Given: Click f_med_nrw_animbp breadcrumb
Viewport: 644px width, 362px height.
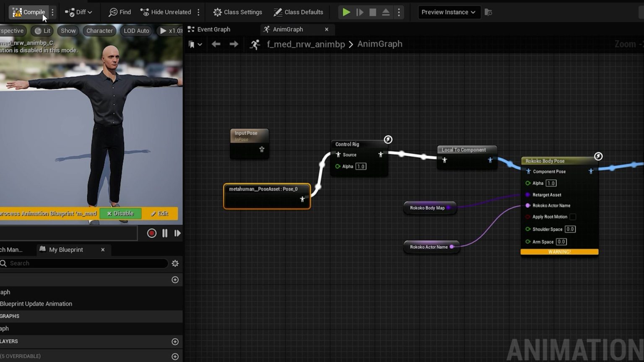Looking at the screenshot, I should pos(306,44).
